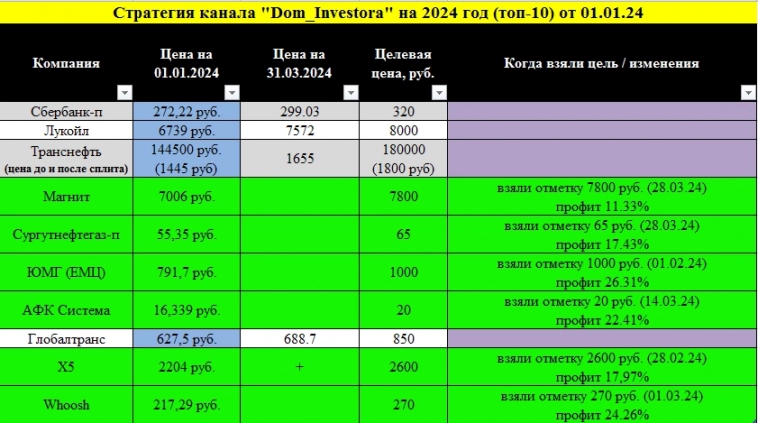Open the Цена на 01.01.2024 filter dropdown
This screenshot has height=423, width=758.
point(232,92)
